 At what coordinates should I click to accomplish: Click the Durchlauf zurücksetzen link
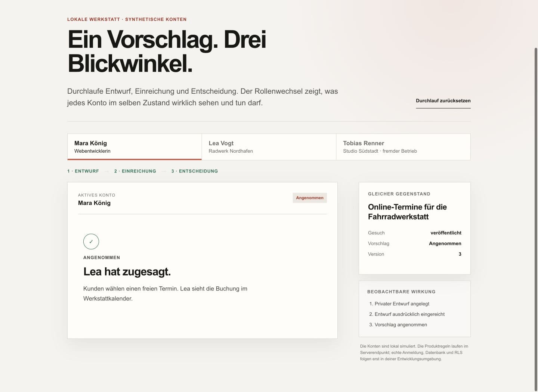pos(443,101)
